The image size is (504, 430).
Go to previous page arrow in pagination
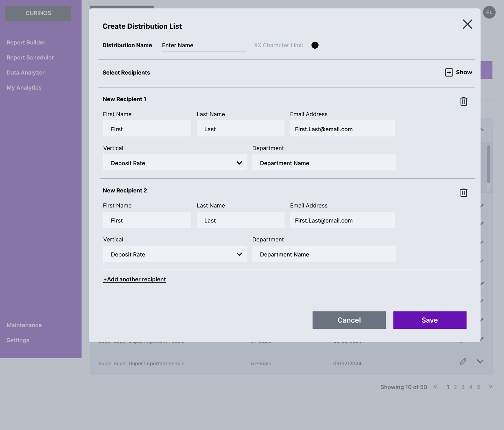point(436,387)
